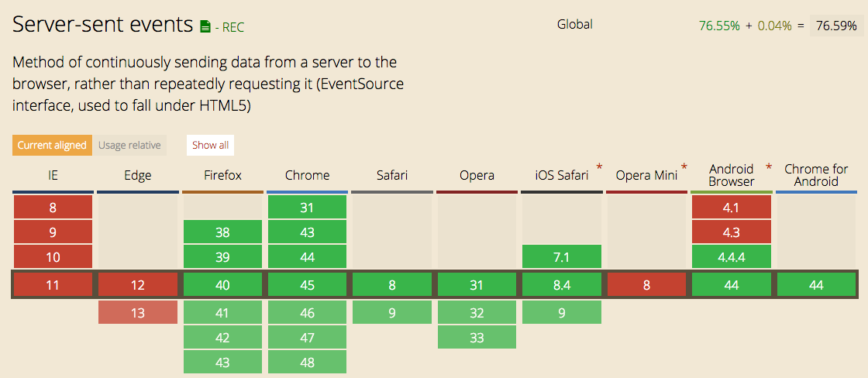Select the IE 8 version cell
The height and width of the screenshot is (378, 868).
coord(53,208)
